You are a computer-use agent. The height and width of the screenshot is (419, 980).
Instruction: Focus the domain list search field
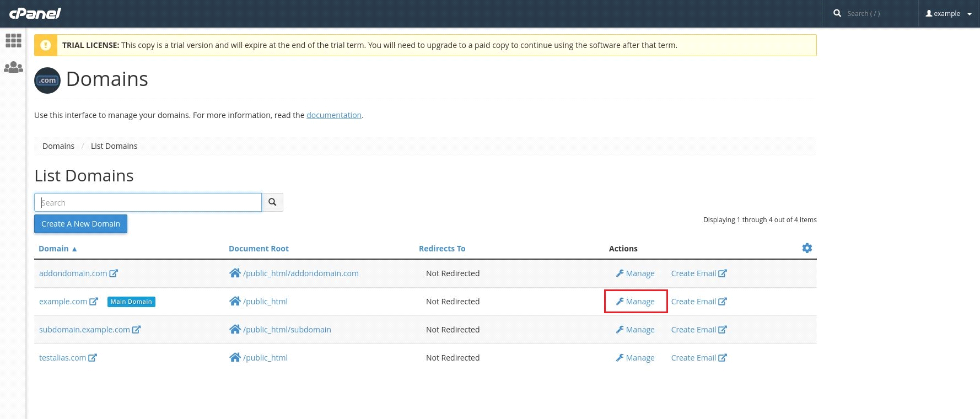148,202
